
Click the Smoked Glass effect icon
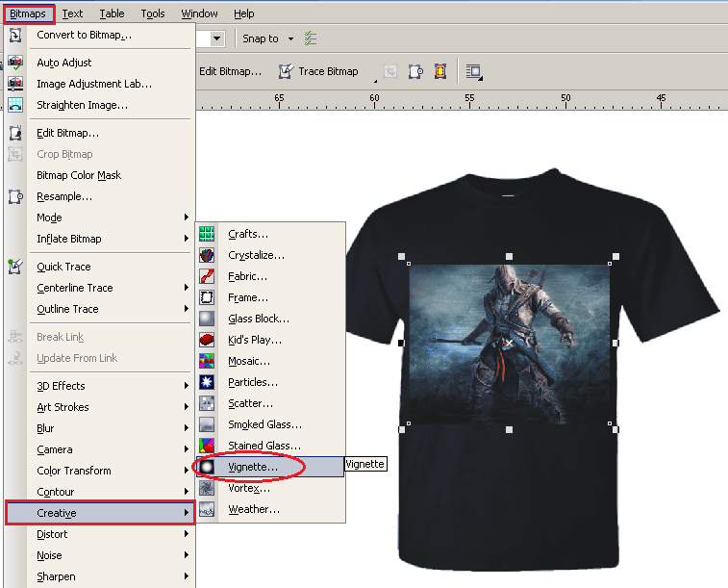pos(207,424)
